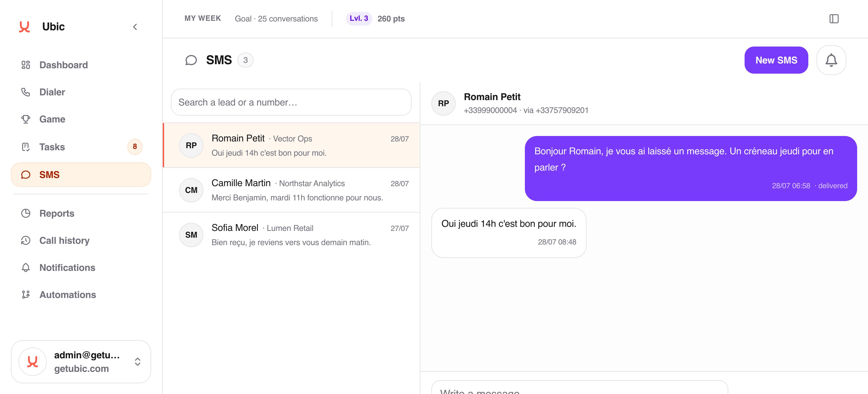Open Notifications in the sidebar
This screenshot has width=868, height=394.
pyautogui.click(x=81, y=267)
